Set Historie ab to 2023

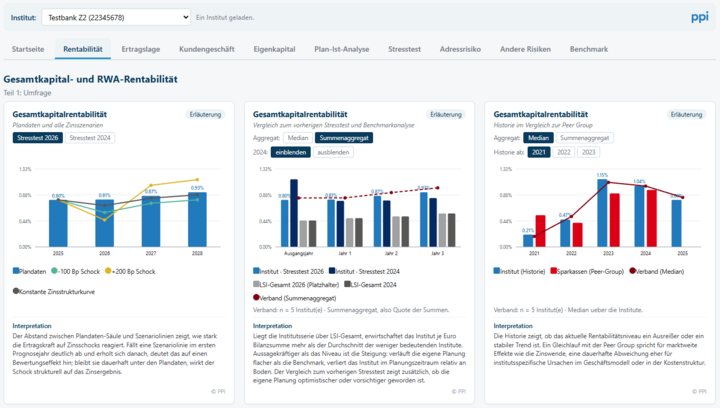tap(589, 152)
